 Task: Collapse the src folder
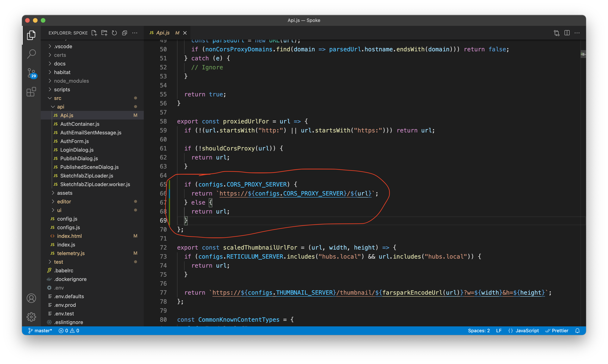click(92, 98)
